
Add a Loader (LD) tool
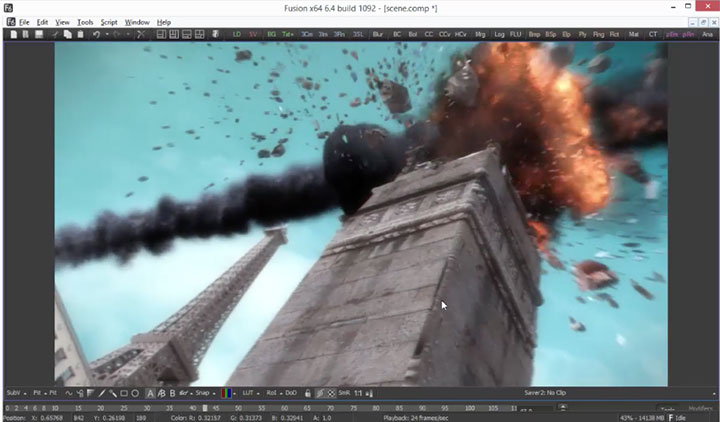pos(236,34)
